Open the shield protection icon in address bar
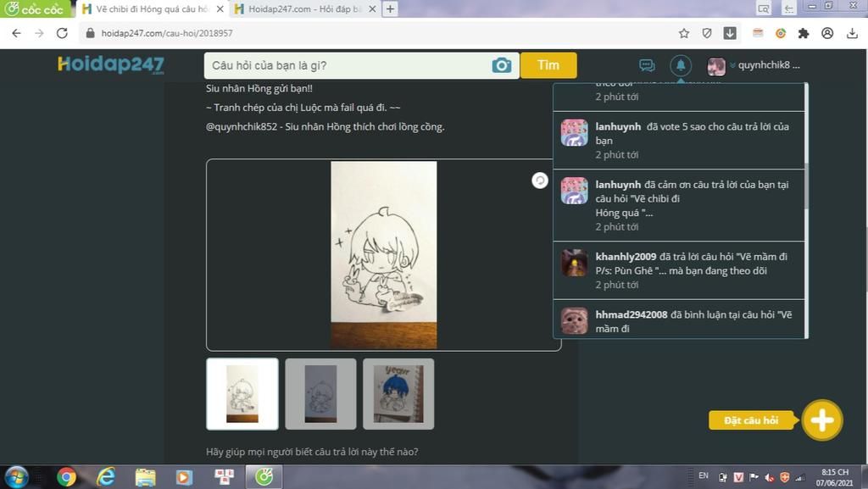This screenshot has height=489, width=868. coord(707,33)
